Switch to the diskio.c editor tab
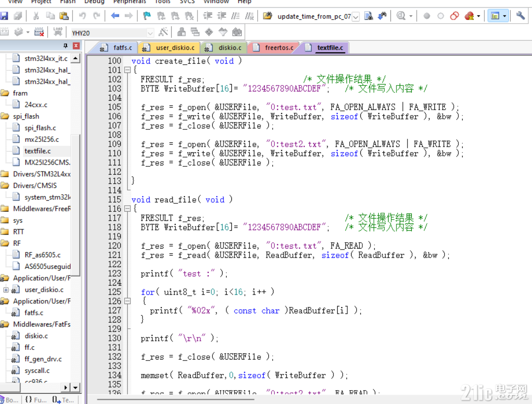This screenshot has width=532, height=404. point(223,48)
